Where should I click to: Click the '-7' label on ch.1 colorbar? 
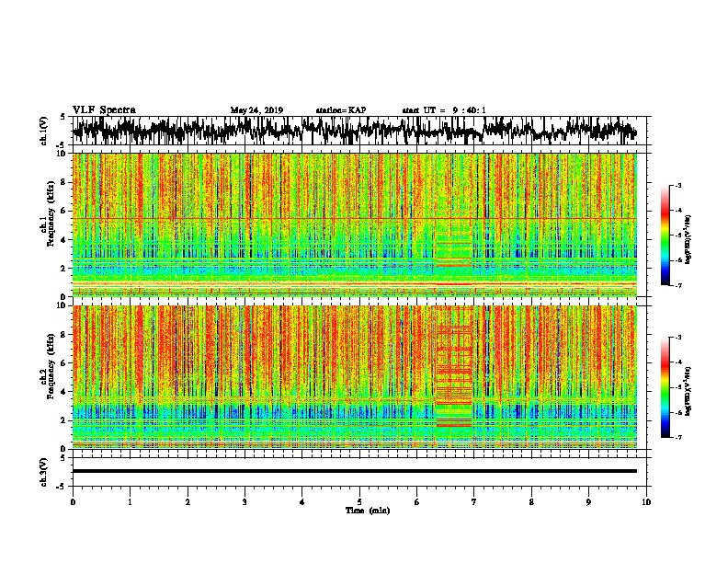pyautogui.click(x=677, y=285)
